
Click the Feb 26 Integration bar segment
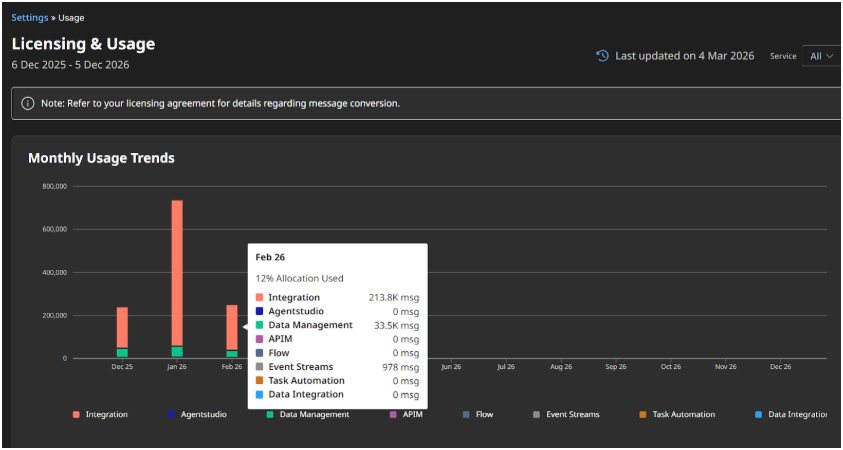click(232, 328)
